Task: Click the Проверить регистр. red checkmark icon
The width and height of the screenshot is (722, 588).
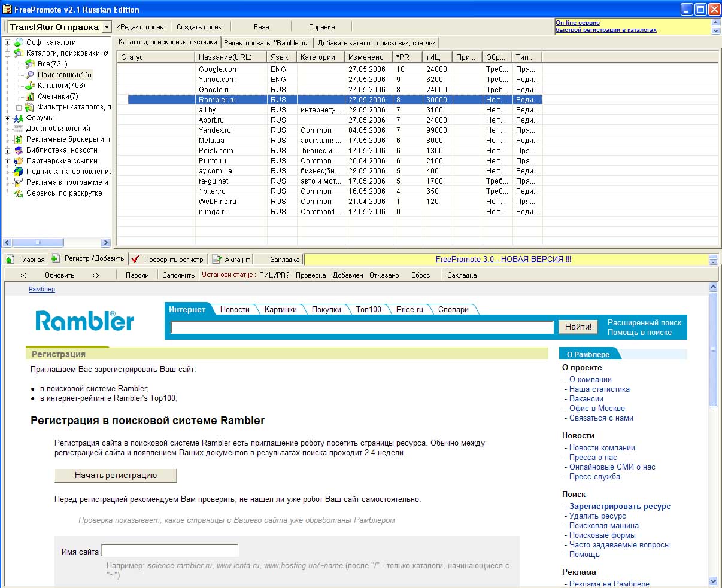Action: pos(136,259)
